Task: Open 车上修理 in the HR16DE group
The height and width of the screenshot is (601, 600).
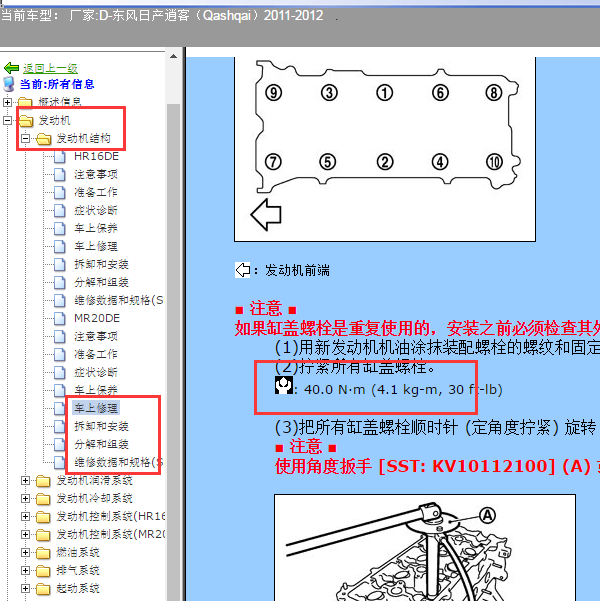Action: point(96,246)
